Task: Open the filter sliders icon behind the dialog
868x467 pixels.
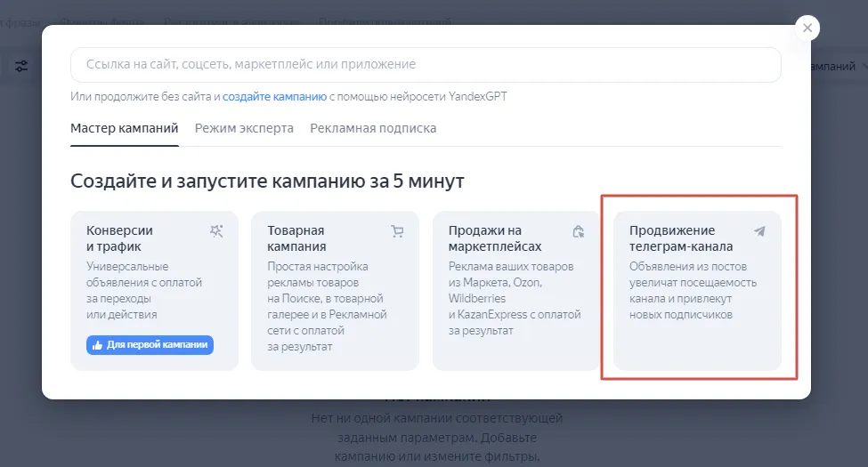Action: tap(21, 67)
